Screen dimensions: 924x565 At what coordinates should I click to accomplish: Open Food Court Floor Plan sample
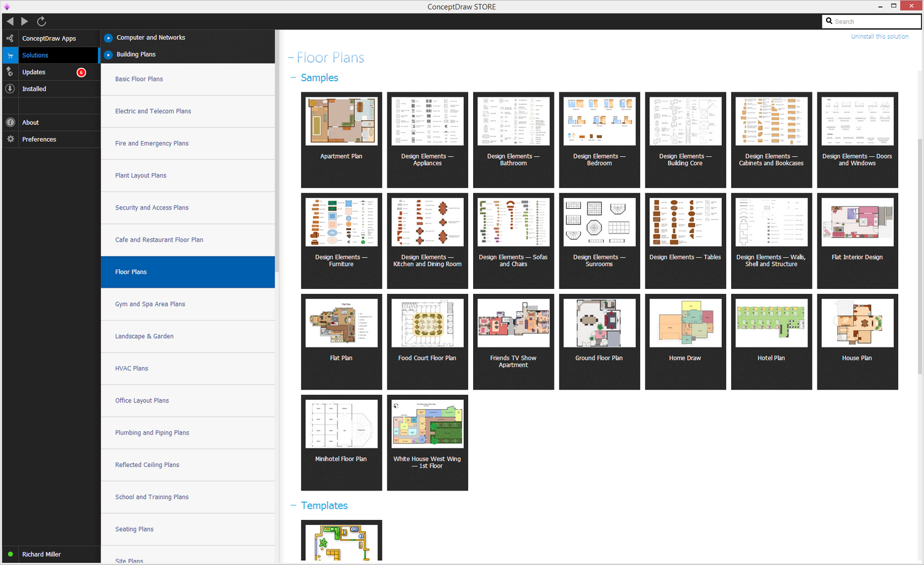[428, 342]
